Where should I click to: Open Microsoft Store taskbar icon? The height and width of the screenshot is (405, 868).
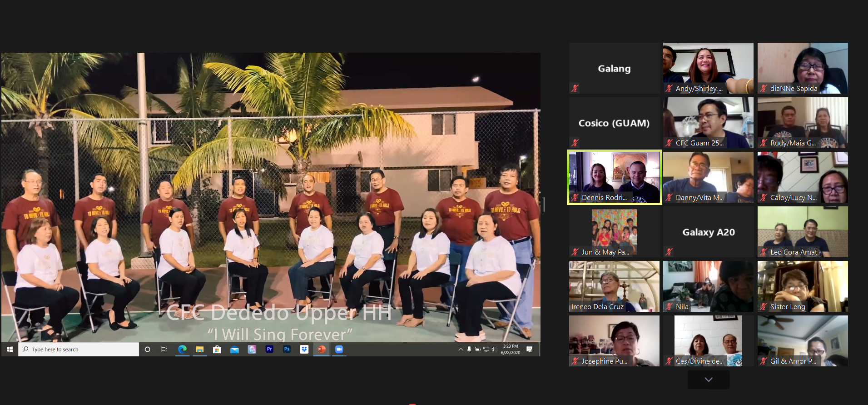pyautogui.click(x=217, y=349)
